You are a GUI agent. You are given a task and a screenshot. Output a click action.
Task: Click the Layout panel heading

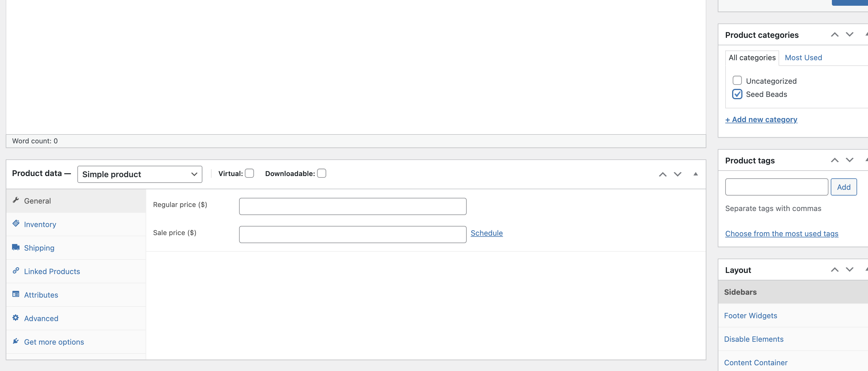[x=738, y=270]
